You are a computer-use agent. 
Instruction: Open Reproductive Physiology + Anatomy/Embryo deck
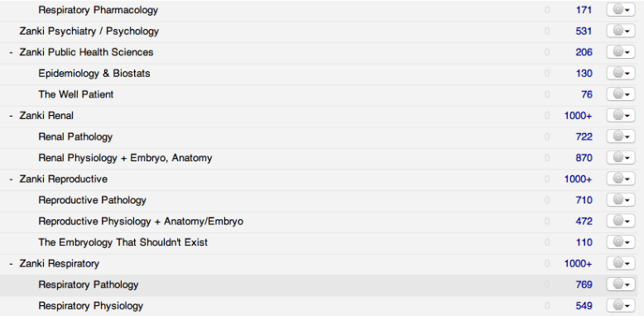(141, 221)
